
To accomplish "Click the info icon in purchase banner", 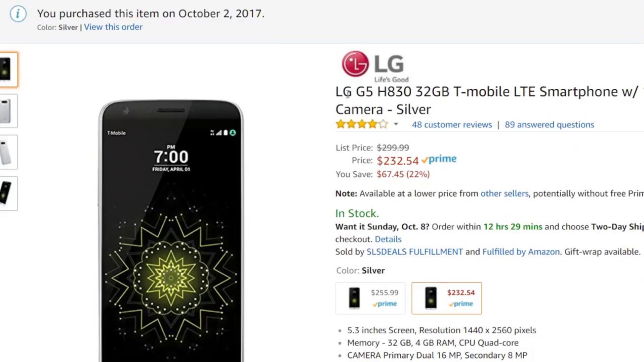I will (18, 14).
